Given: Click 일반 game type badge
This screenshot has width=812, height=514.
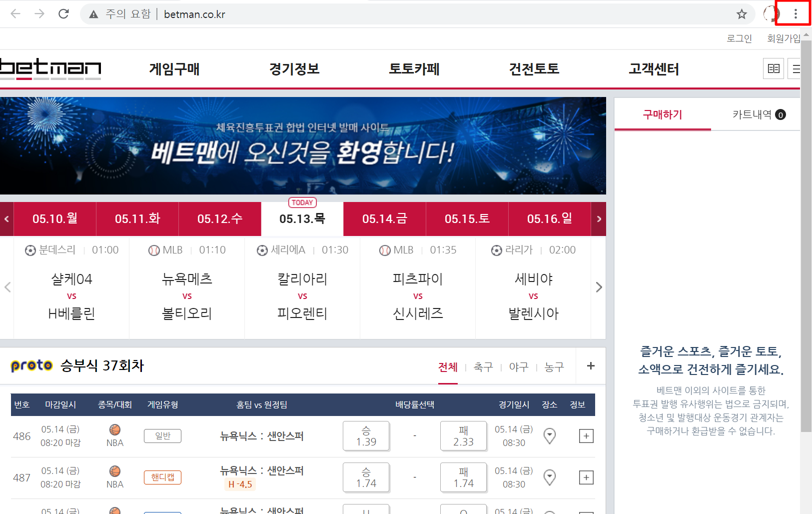Looking at the screenshot, I should pyautogui.click(x=162, y=436).
